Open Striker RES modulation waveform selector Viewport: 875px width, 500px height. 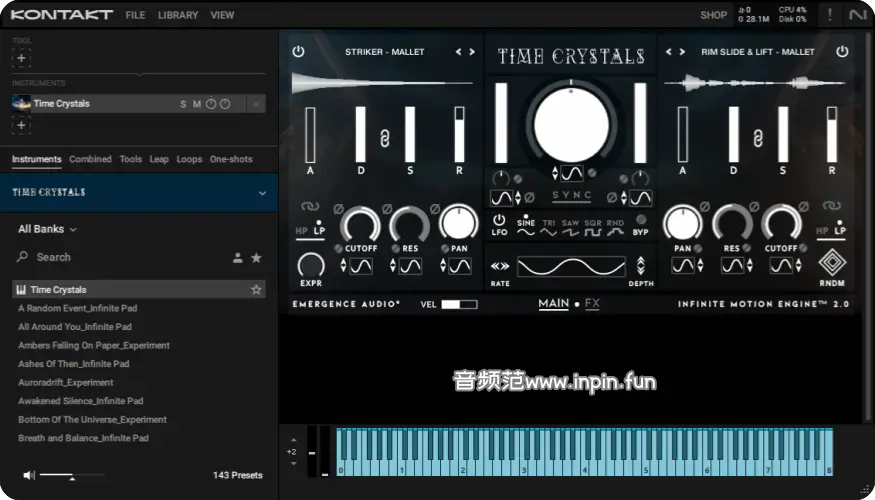click(410, 266)
